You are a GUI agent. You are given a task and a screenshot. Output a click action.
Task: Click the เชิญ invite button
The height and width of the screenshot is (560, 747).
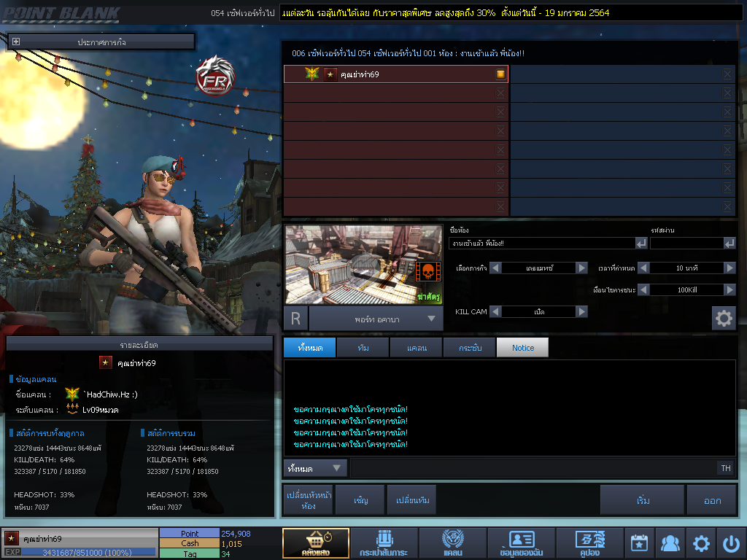point(360,500)
